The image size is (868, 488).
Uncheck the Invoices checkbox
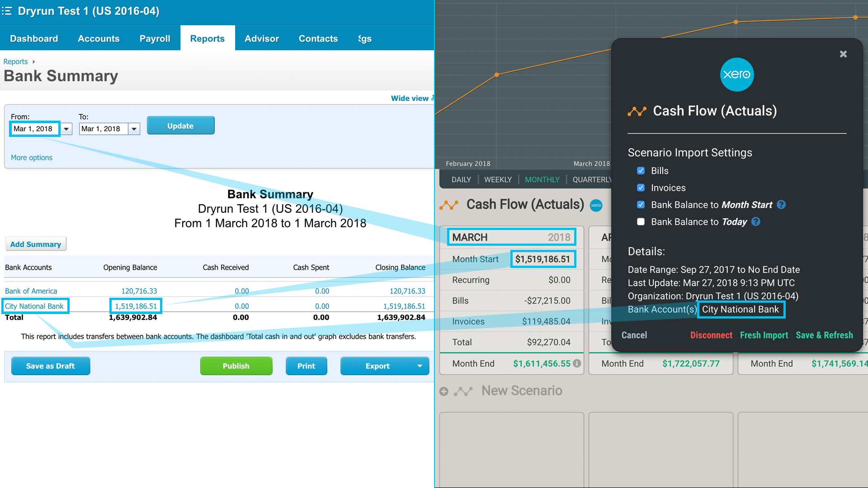tap(641, 188)
